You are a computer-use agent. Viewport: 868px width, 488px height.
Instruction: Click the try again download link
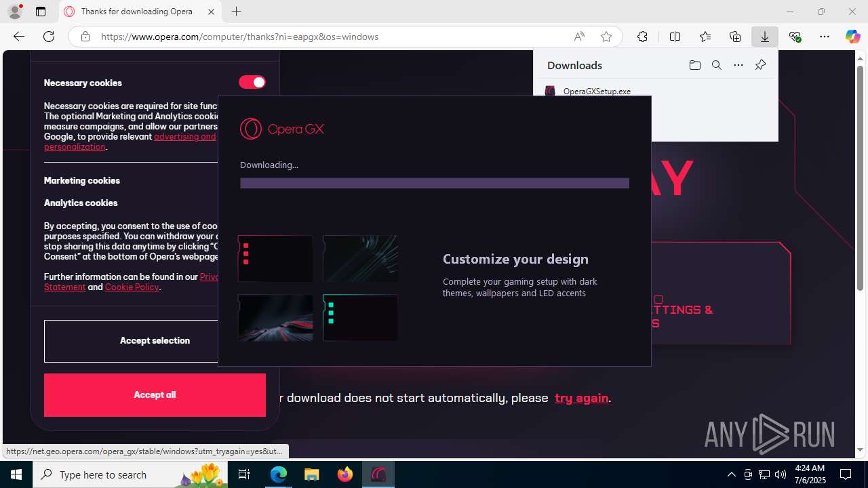click(x=581, y=398)
